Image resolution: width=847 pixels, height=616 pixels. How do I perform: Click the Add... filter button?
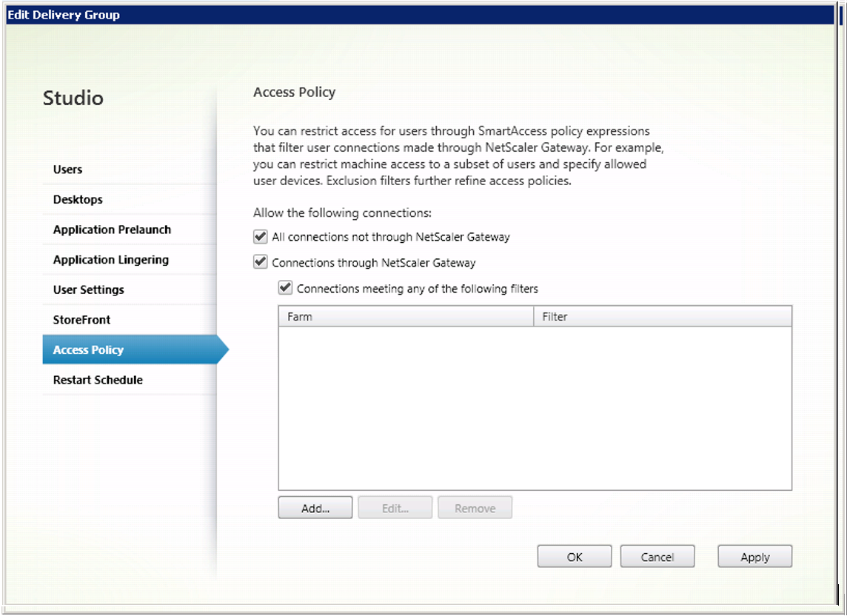point(315,508)
